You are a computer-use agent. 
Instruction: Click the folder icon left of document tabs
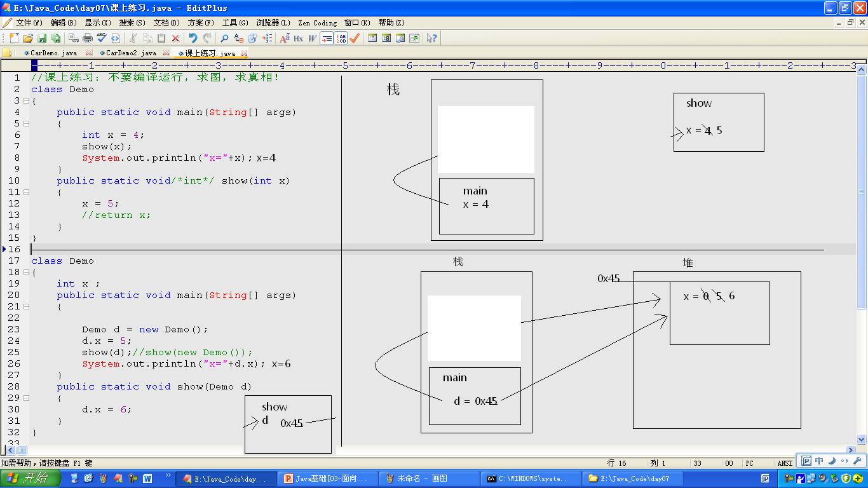[8, 53]
